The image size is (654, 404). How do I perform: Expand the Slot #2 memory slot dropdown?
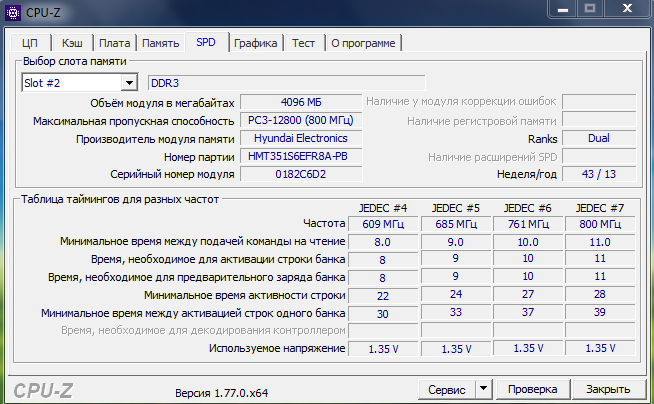point(129,83)
